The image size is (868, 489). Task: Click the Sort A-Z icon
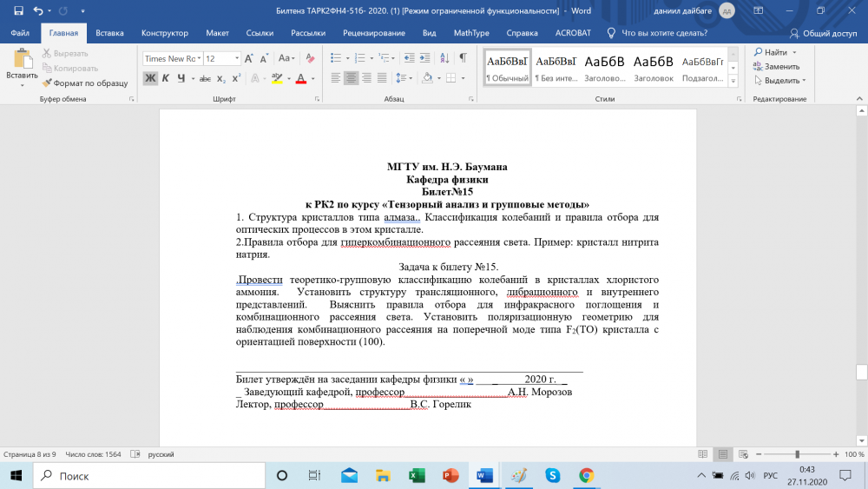click(x=443, y=59)
